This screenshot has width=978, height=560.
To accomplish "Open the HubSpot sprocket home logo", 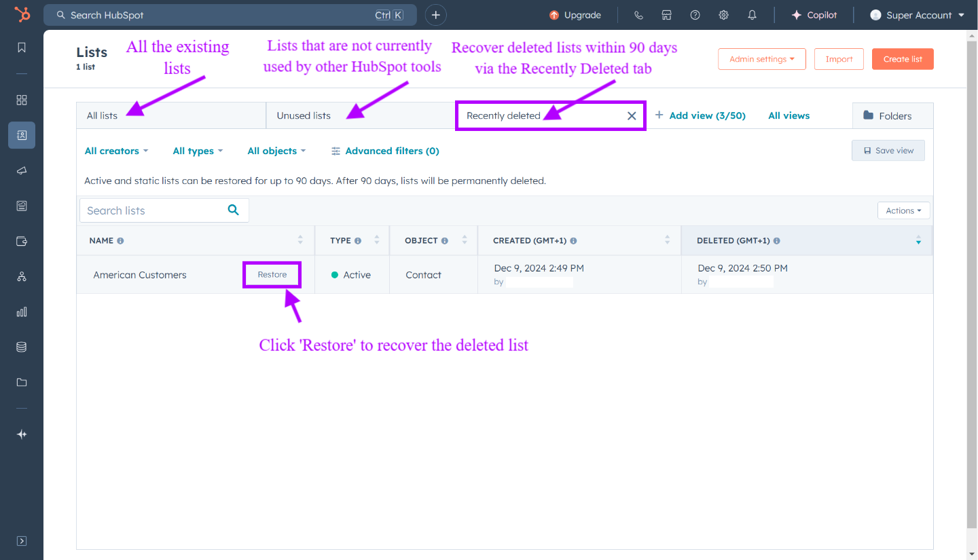I will (22, 14).
